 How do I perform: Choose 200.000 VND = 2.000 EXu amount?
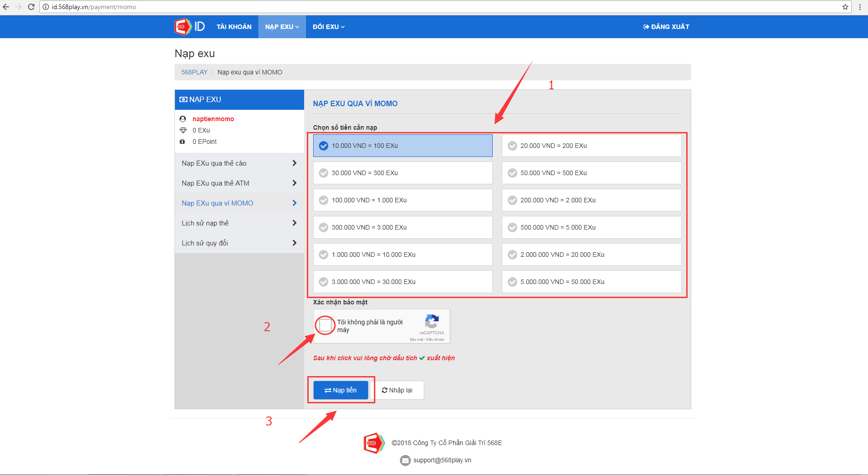592,200
